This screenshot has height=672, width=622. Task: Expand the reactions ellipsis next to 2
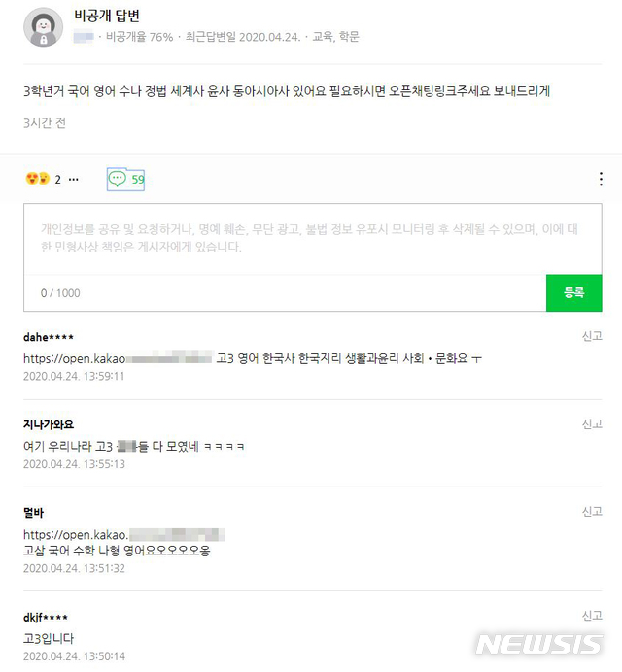point(74,179)
